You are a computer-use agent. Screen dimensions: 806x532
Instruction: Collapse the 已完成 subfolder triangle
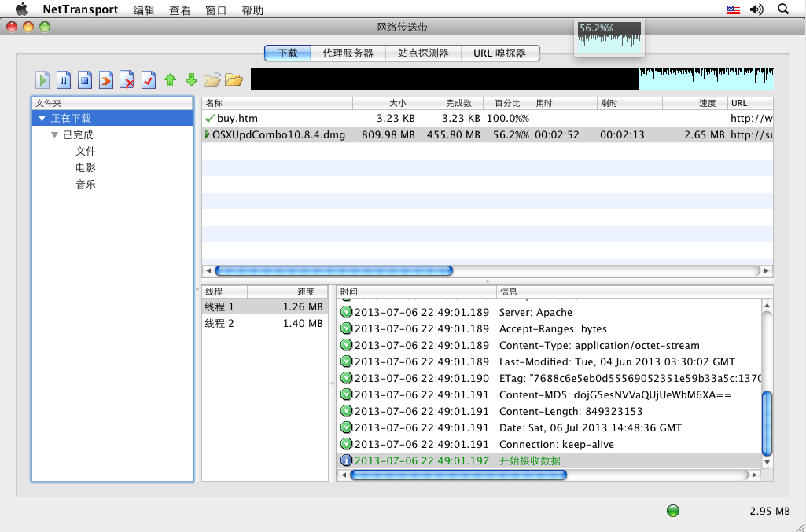[x=54, y=134]
